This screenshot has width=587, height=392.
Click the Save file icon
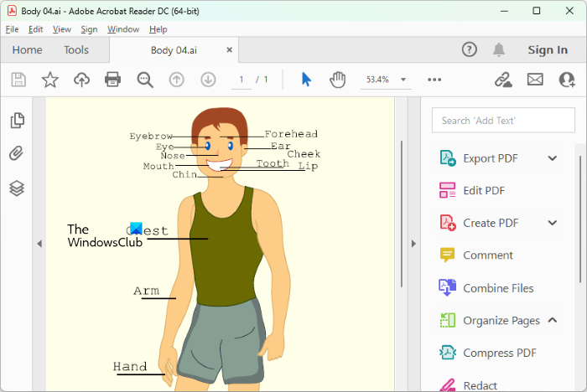click(19, 80)
